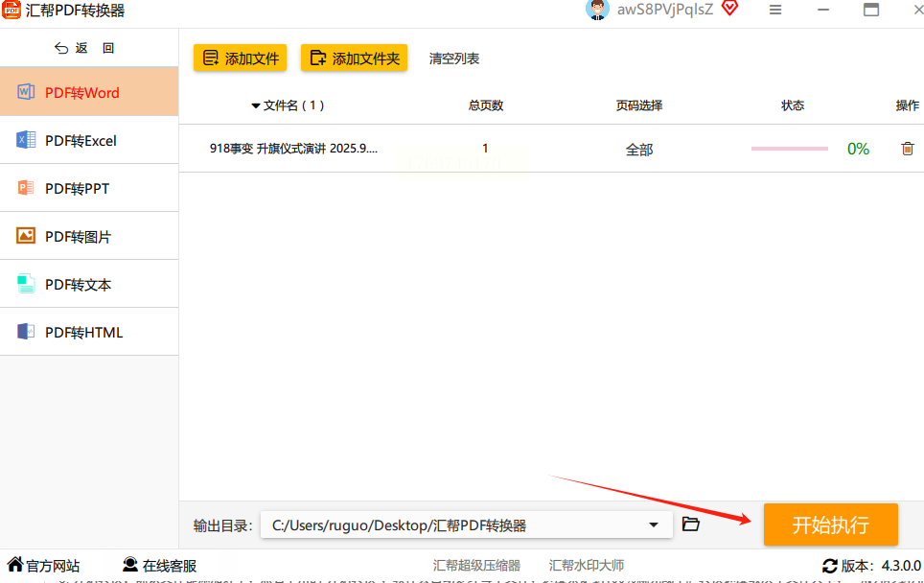This screenshot has width=924, height=583.
Task: Switch to PDF转图片 conversion
Action: [89, 236]
